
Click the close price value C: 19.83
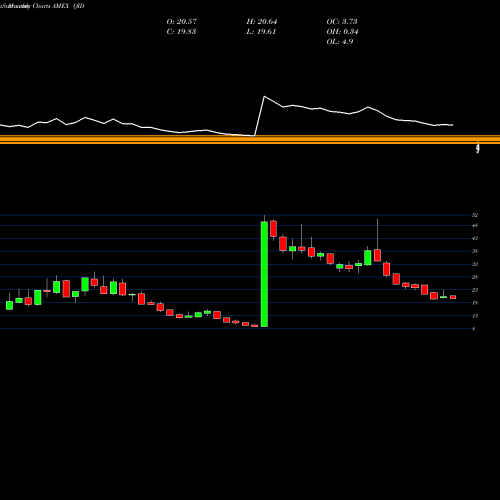tap(181, 32)
